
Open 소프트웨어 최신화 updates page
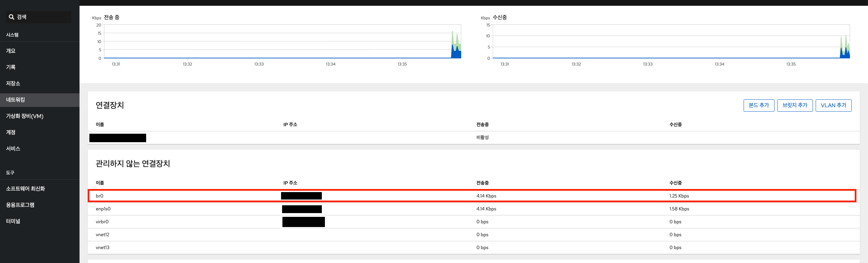click(25, 189)
